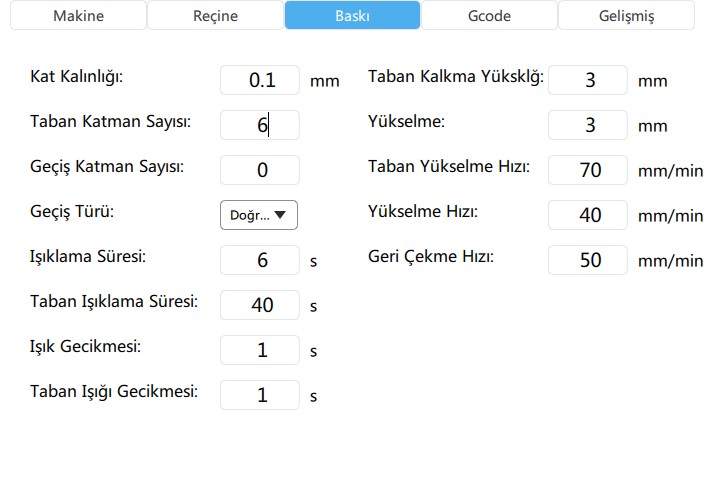Open the Reçine tab

(215, 16)
